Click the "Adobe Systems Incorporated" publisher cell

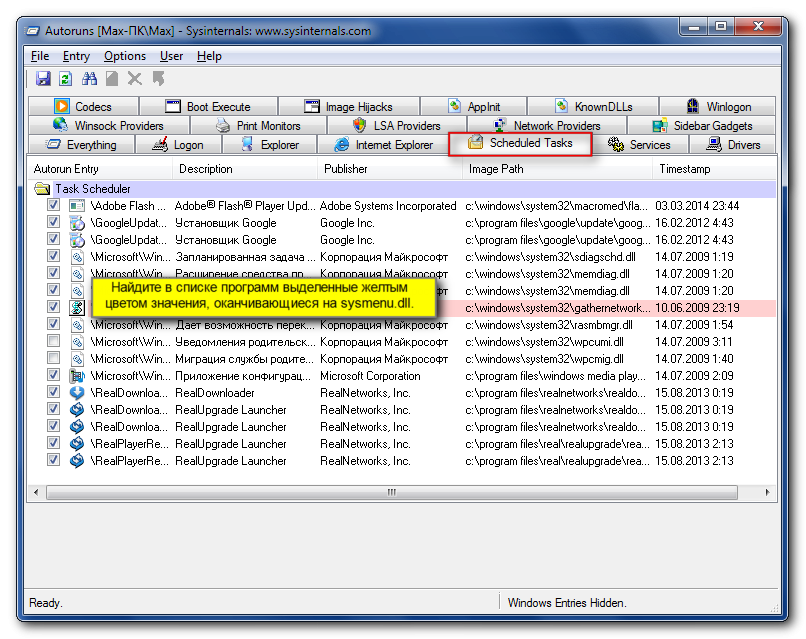coord(388,206)
